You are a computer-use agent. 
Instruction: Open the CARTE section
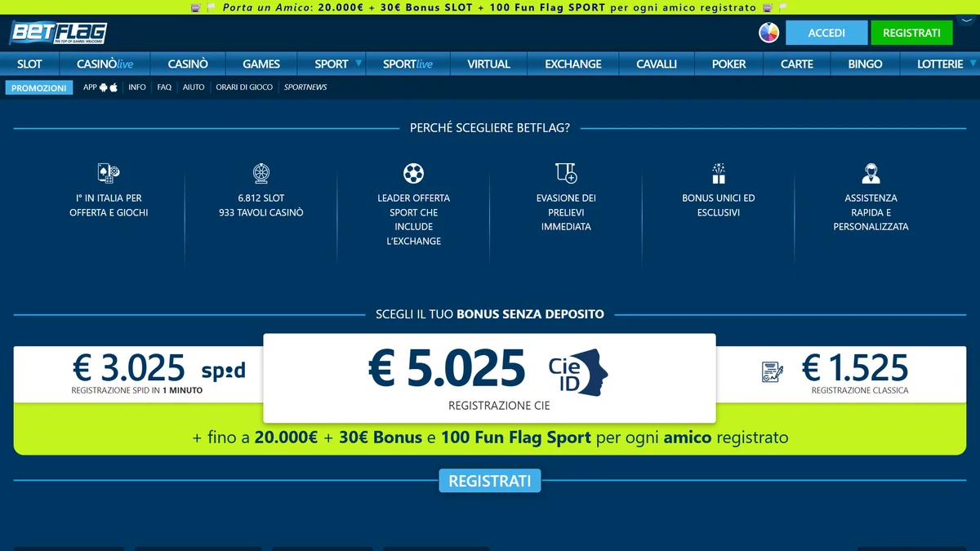(796, 64)
